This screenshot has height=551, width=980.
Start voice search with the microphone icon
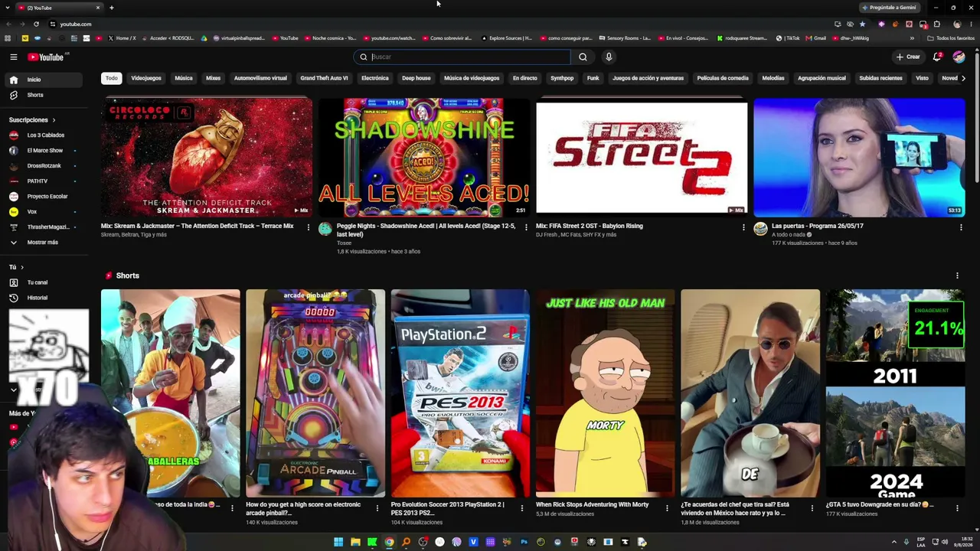pos(609,57)
